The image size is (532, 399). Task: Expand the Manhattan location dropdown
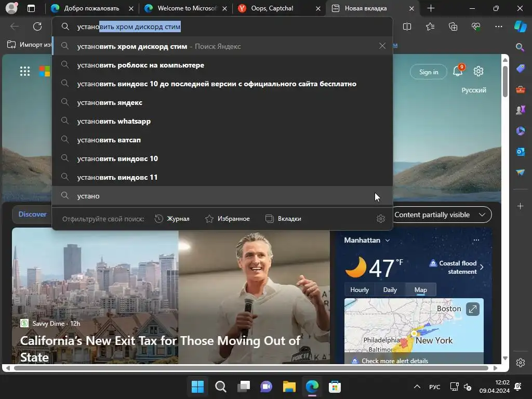[388, 240]
